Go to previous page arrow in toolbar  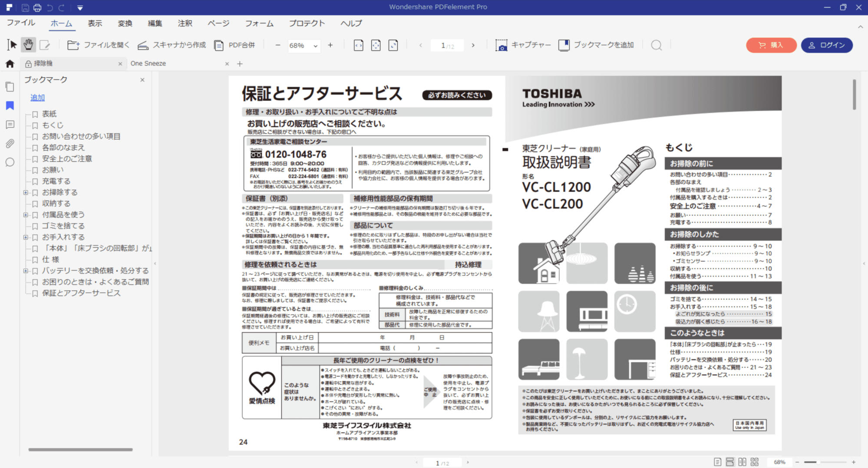(x=420, y=45)
